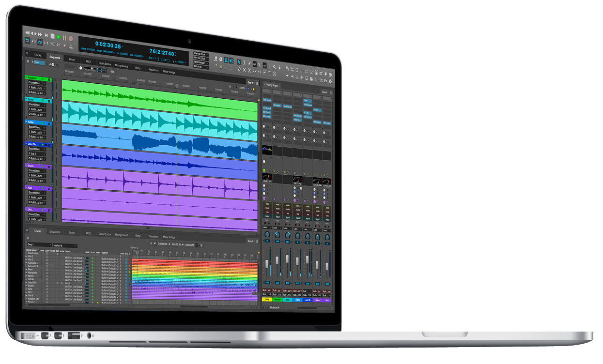Open the Meter Bridge tab in the upper window

pyautogui.click(x=169, y=72)
